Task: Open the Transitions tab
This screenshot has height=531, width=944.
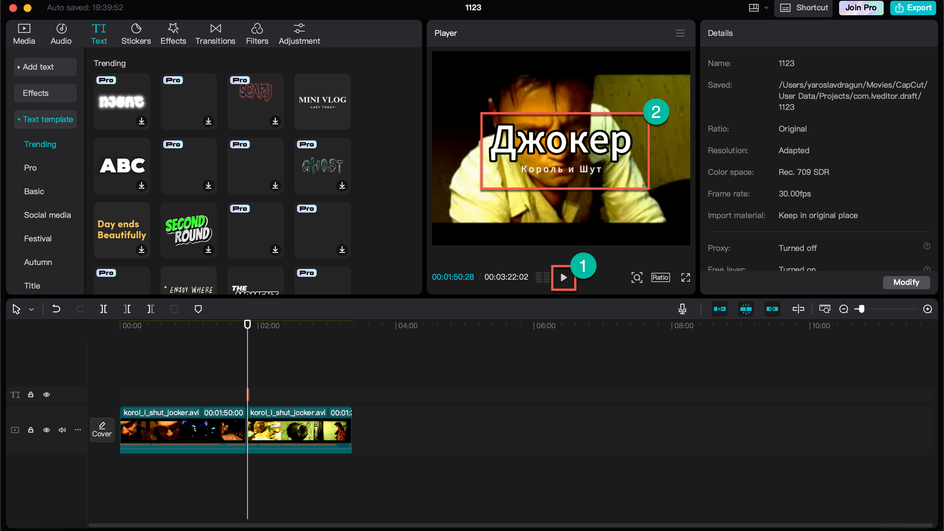Action: pyautogui.click(x=215, y=34)
